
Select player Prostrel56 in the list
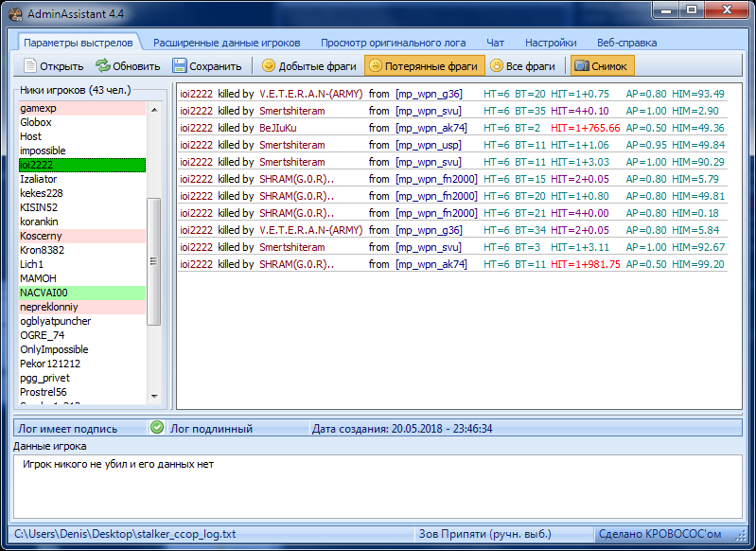pyautogui.click(x=82, y=392)
